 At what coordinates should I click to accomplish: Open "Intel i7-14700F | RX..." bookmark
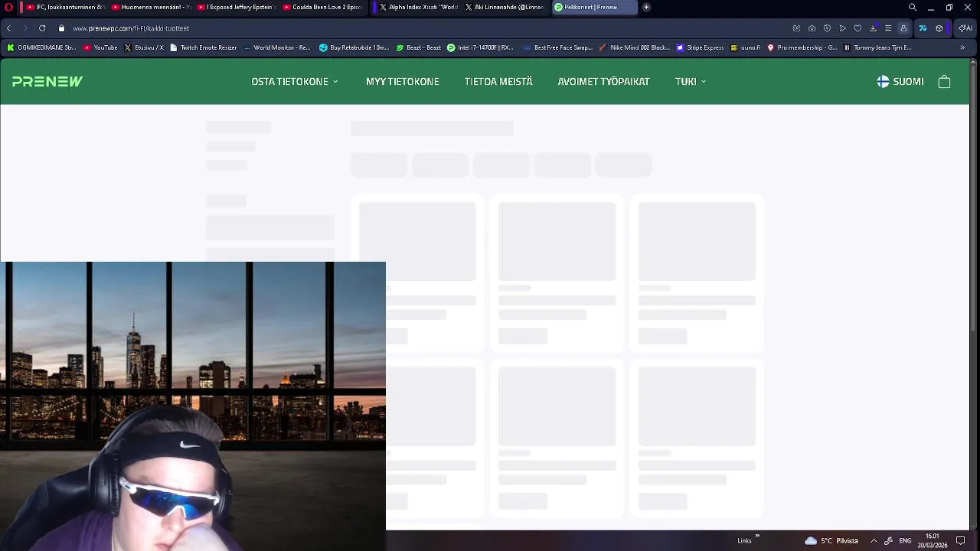point(480,47)
